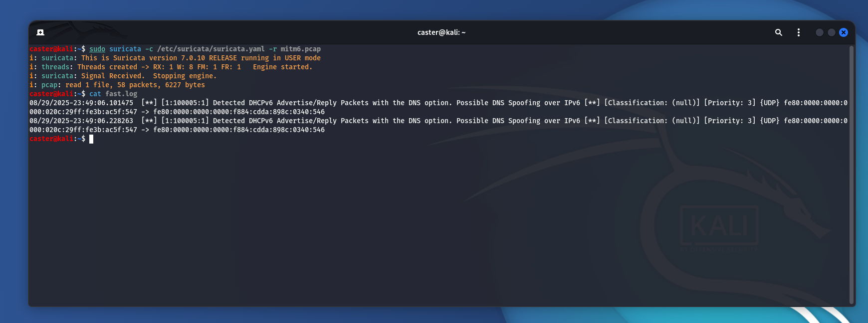Open the terminal search tool

(778, 32)
